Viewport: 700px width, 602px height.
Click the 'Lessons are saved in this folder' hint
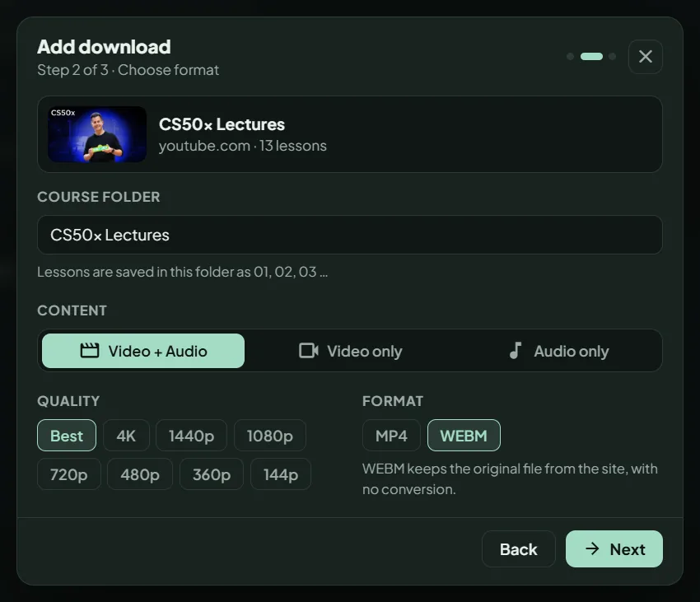[183, 272]
